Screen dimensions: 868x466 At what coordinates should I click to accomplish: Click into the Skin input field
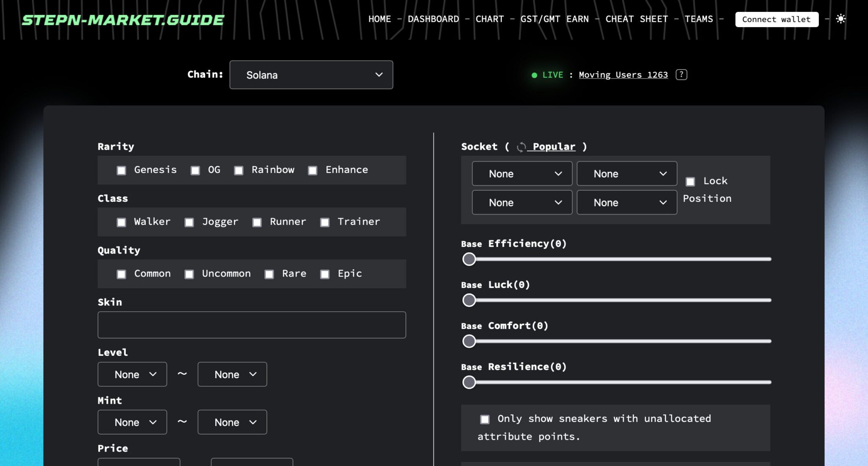[x=252, y=325]
